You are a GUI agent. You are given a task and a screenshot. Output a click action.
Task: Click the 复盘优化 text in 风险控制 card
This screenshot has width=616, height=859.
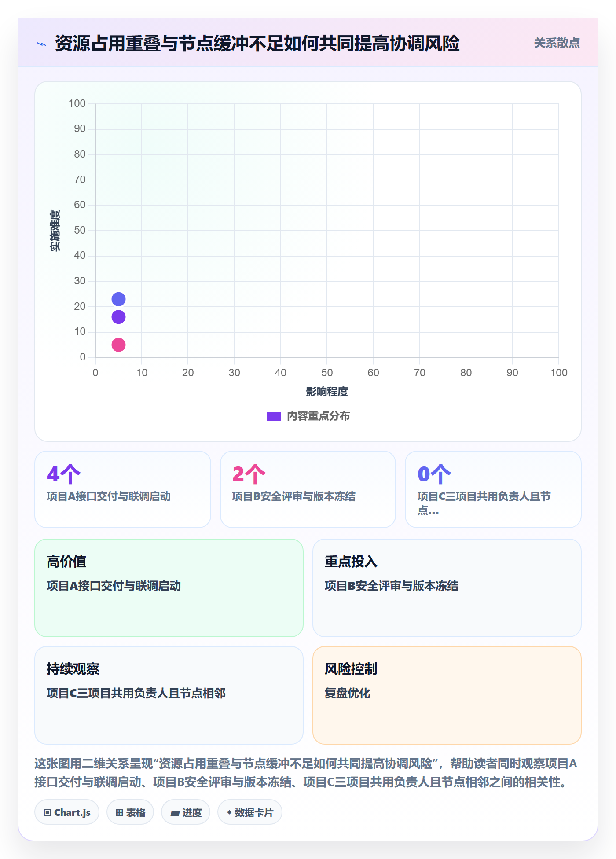coord(348,694)
